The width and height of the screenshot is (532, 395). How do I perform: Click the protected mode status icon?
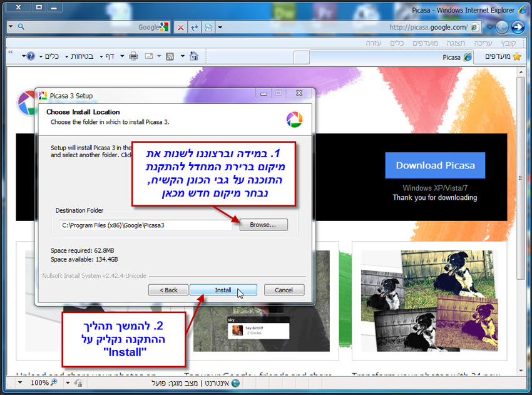[78, 383]
